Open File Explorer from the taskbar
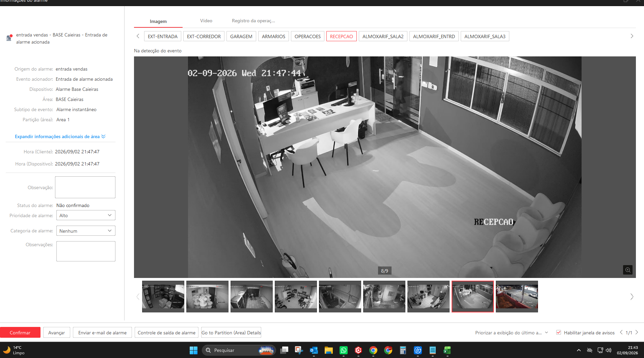Screen dimensions: 644x358 click(x=329, y=350)
